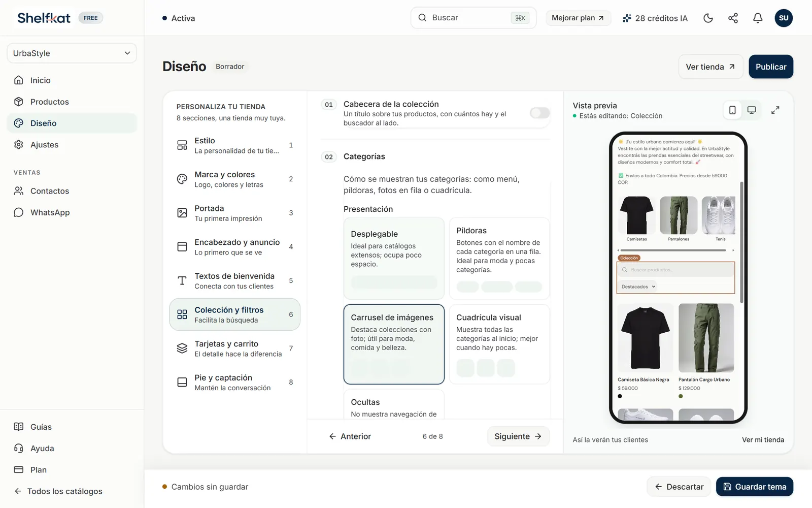Switch preview to mobile device icon
Screen dimensions: 812x508
[x=732, y=110]
